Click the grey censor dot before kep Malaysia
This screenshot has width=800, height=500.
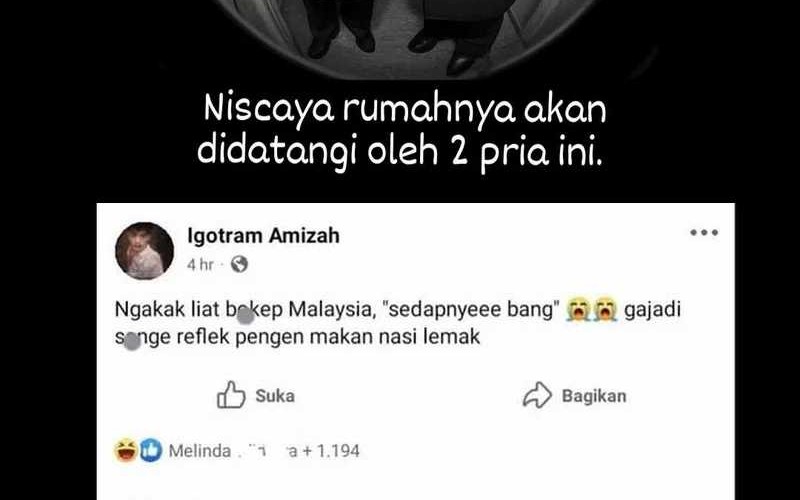coord(246,316)
